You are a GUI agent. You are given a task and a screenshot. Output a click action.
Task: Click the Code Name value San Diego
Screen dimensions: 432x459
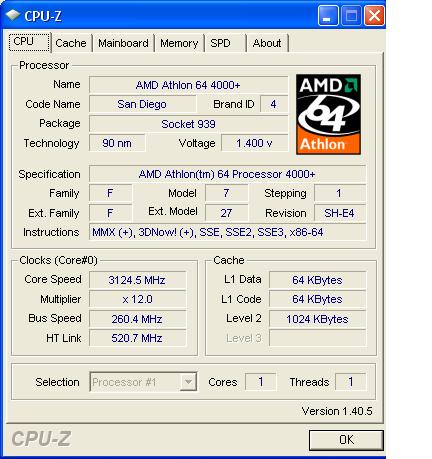pyautogui.click(x=142, y=104)
